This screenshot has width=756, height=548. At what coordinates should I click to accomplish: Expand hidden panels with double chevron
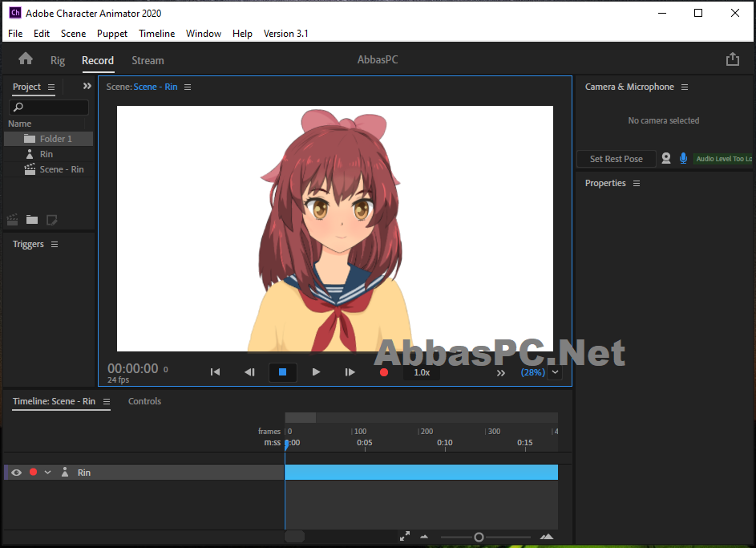(x=87, y=86)
